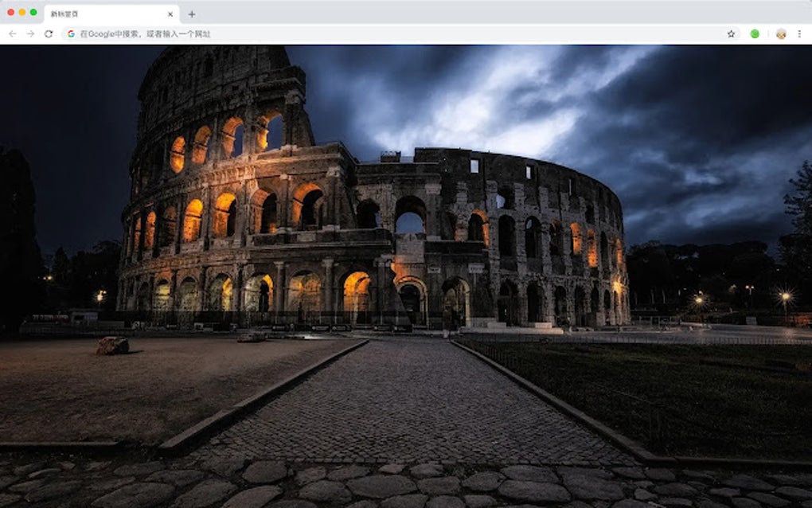Screen dimensions: 812x508
Task: Click the address bar to search Google
Action: click(x=318, y=35)
